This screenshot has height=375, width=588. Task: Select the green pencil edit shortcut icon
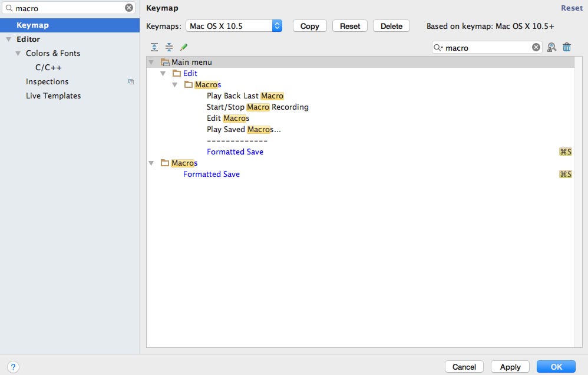tap(184, 47)
